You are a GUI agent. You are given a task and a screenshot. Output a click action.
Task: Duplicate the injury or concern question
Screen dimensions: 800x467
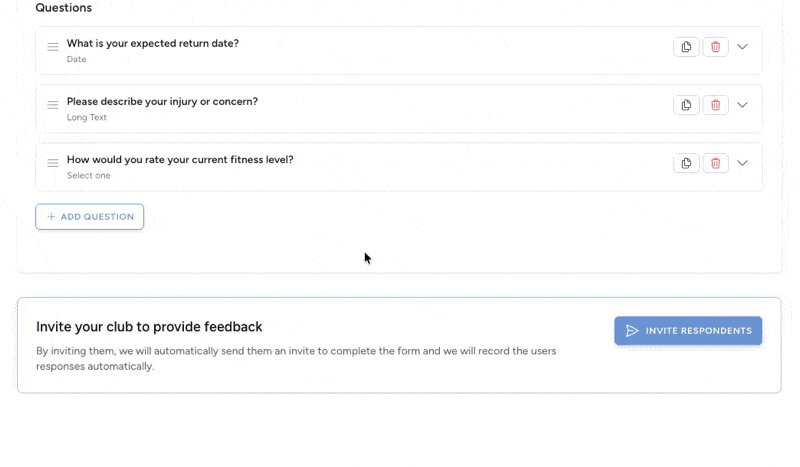(x=686, y=105)
